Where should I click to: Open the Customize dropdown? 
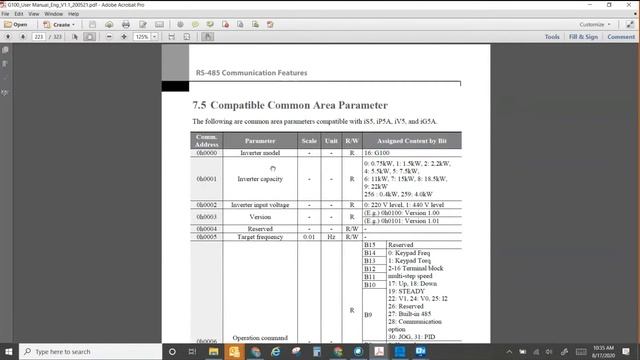595,24
